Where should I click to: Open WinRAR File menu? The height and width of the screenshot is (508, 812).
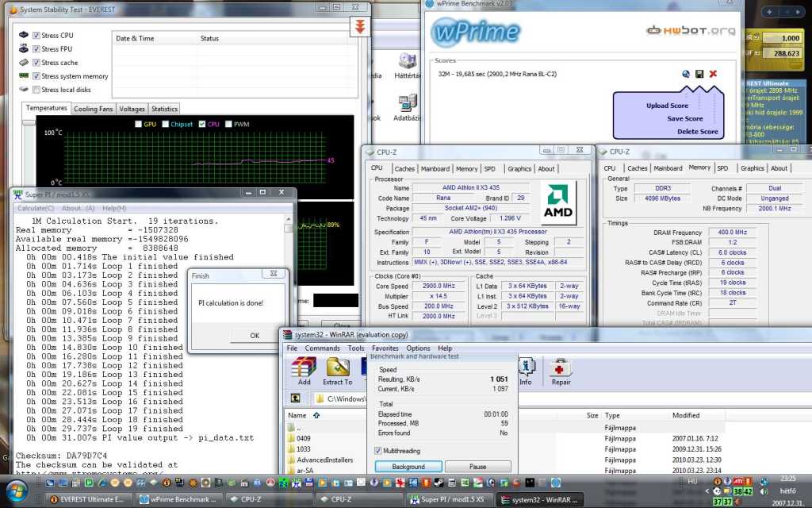point(292,348)
